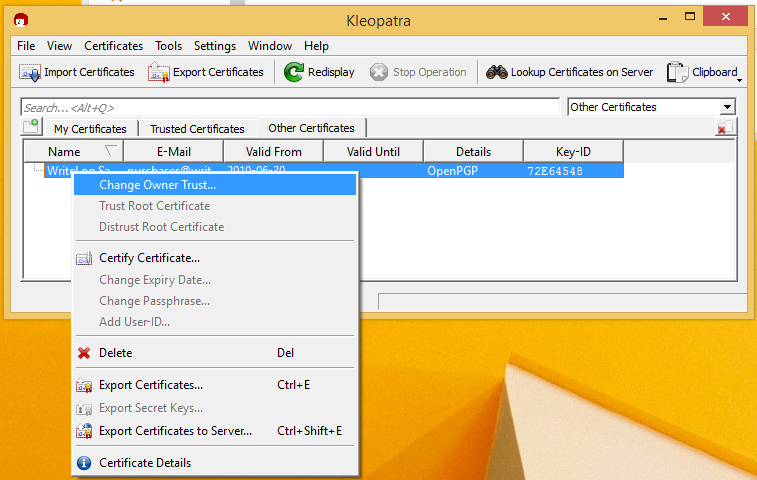Toggle sort arrow on Name column
The image size is (757, 480).
point(111,151)
